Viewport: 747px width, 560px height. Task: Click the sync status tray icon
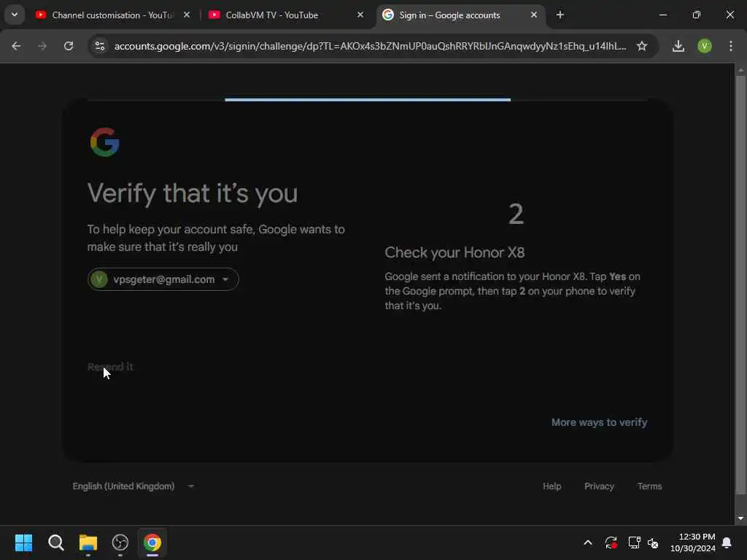[x=611, y=542]
